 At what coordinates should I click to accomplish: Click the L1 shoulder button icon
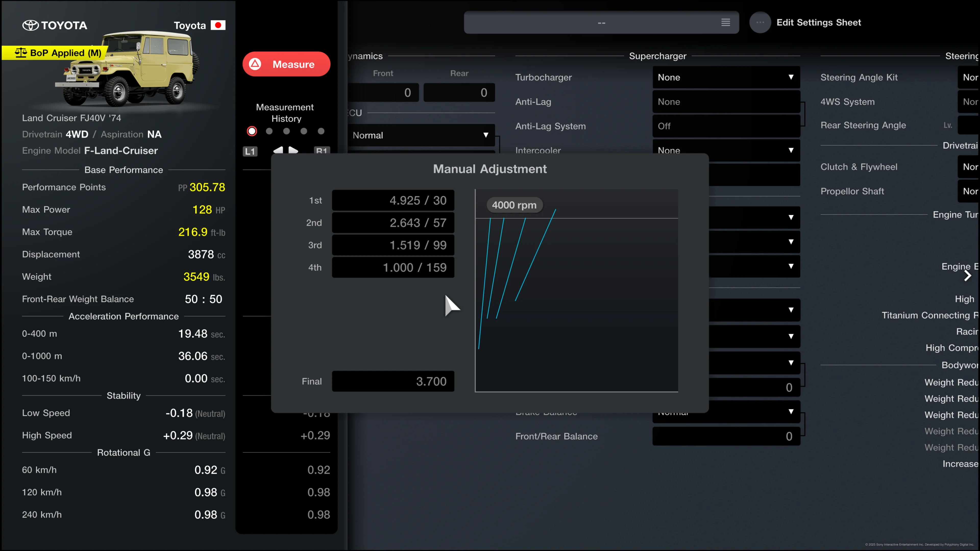pos(250,151)
